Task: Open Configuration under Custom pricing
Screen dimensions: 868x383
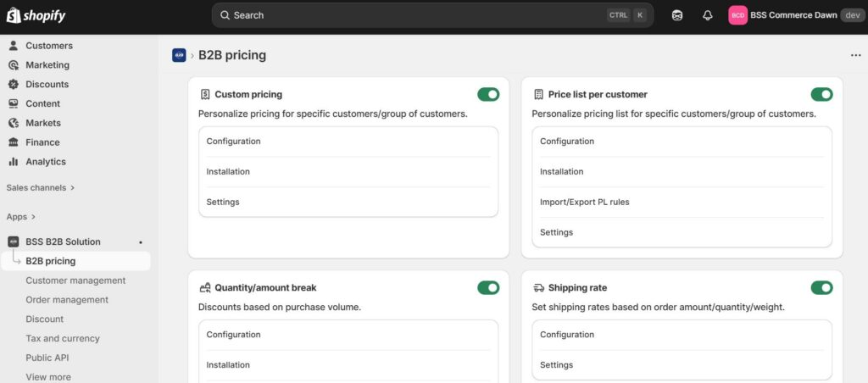Action: pyautogui.click(x=348, y=142)
